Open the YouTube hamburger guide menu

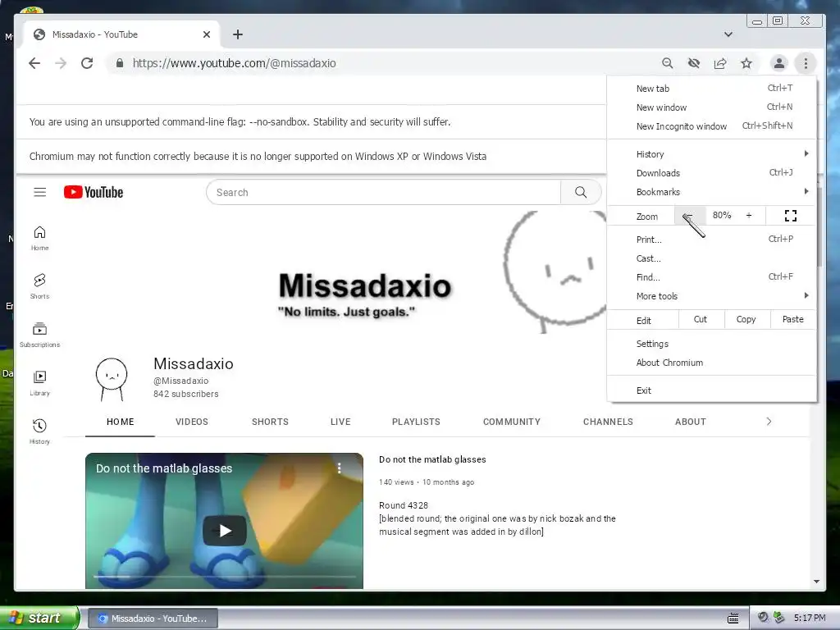pyautogui.click(x=39, y=192)
